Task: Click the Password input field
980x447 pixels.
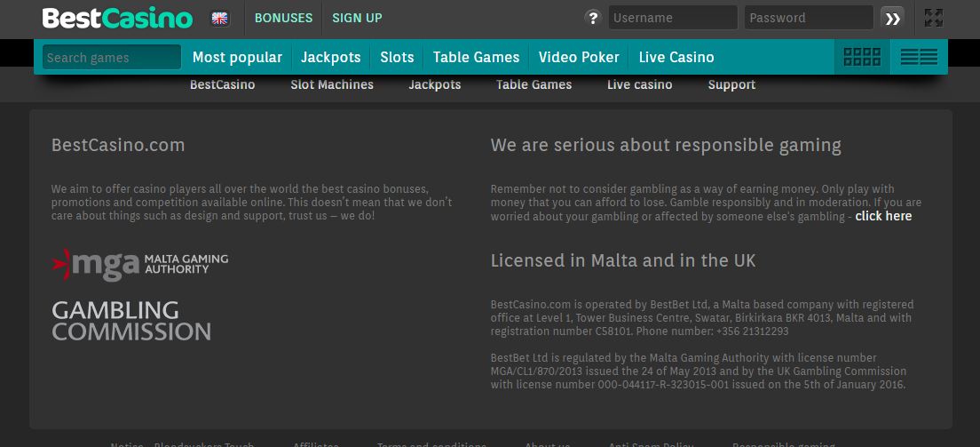Action: pos(809,18)
